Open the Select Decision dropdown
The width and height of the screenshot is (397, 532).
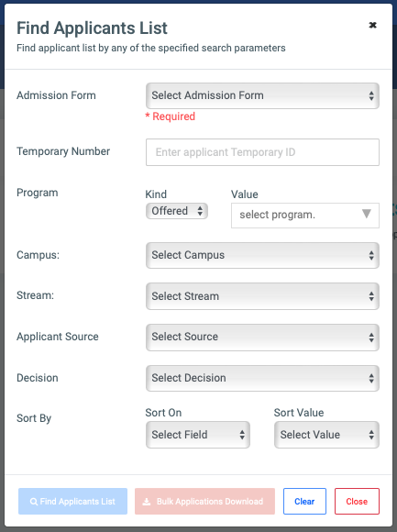tap(262, 378)
